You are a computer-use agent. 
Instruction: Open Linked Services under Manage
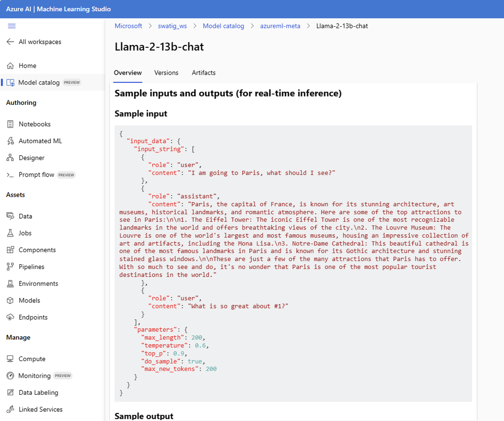click(x=40, y=409)
